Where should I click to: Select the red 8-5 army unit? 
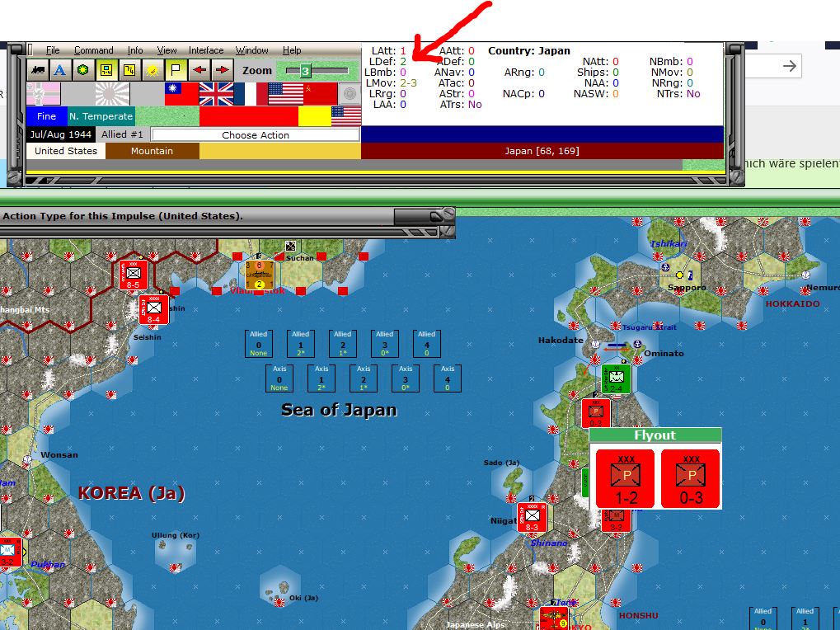(134, 275)
